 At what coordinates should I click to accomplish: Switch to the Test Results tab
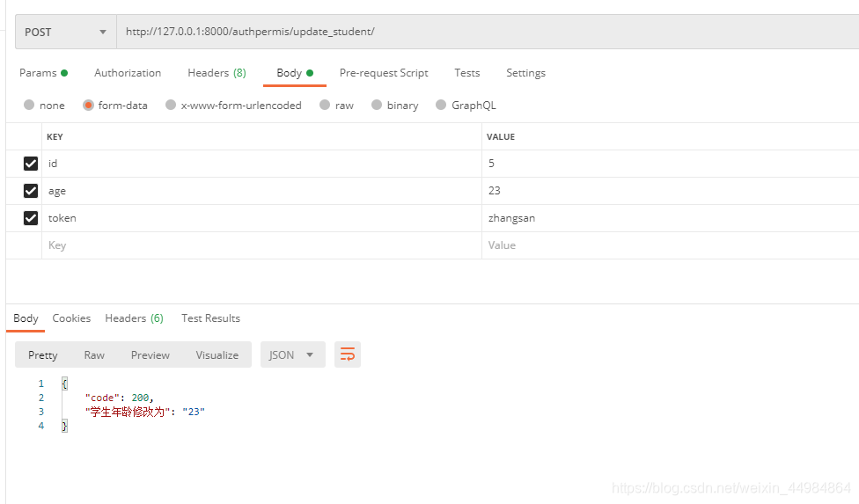(x=210, y=318)
